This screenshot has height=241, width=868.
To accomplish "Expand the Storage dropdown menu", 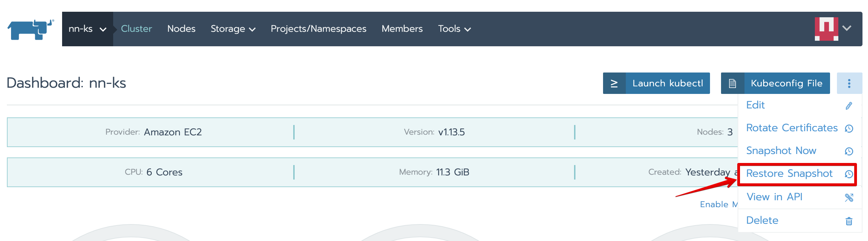I will (233, 29).
